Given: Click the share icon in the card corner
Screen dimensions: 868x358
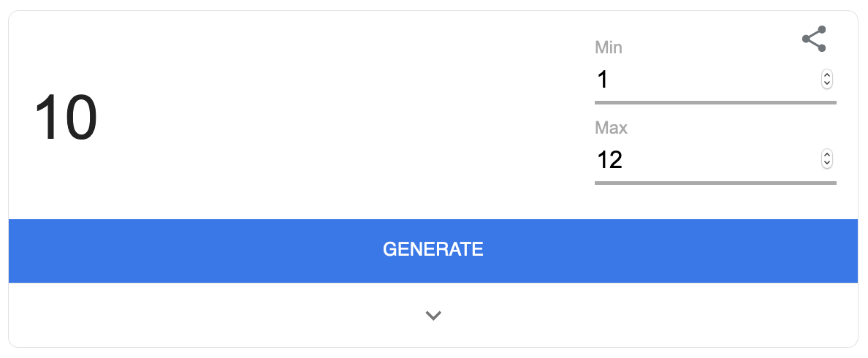Looking at the screenshot, I should (814, 39).
